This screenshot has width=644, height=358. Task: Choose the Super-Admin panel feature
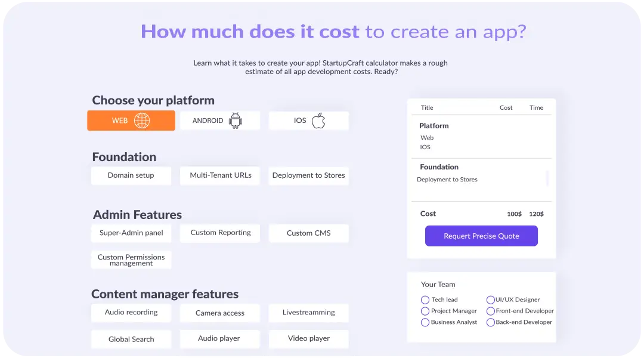(x=131, y=233)
